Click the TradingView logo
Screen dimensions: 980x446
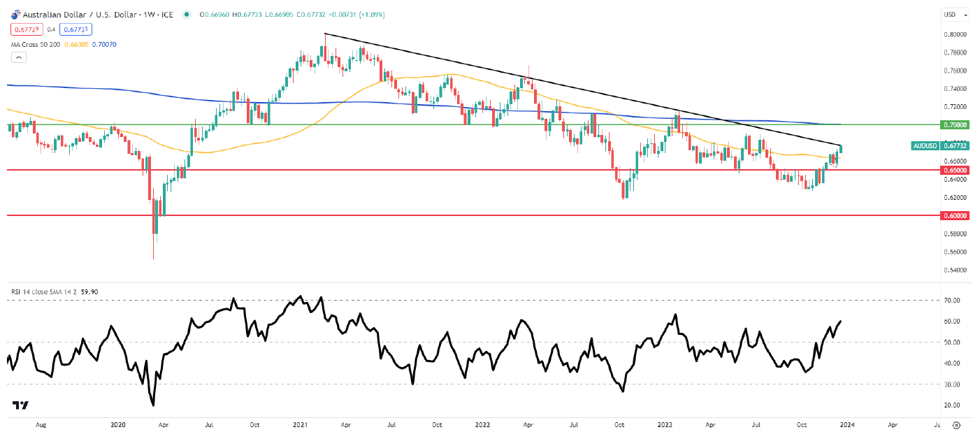tap(20, 405)
